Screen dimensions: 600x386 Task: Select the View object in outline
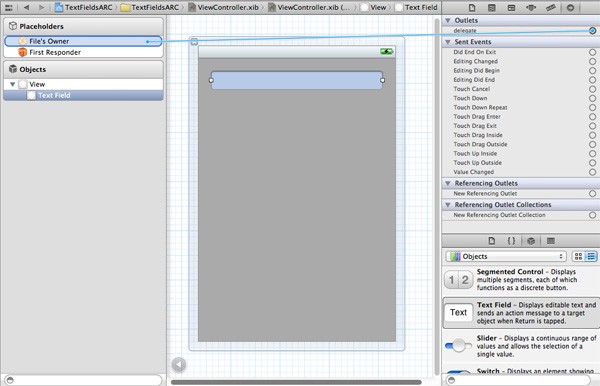tap(83, 84)
